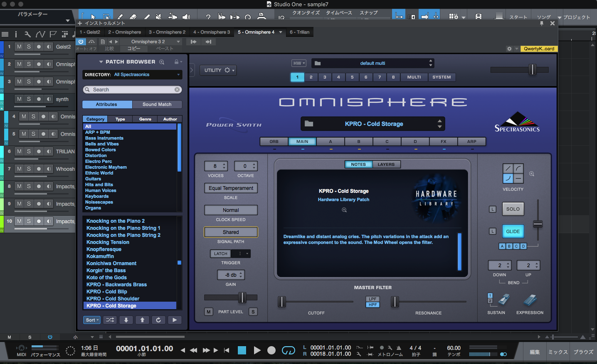This screenshot has width=597, height=364.
Task: Open the patch folder icon beside KPRO - Cold Storage
Action: pos(309,124)
